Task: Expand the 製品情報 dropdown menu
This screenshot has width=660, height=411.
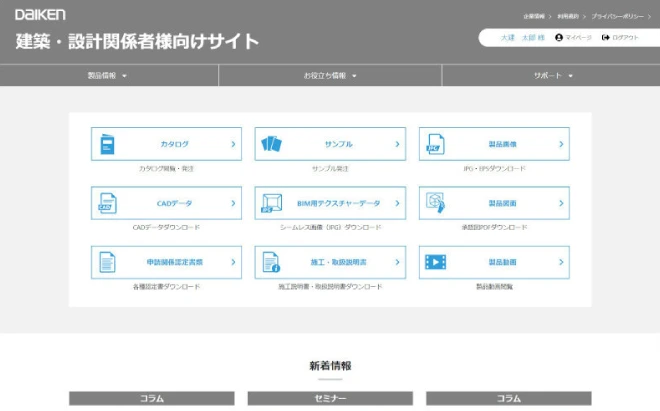Action: pos(108,76)
